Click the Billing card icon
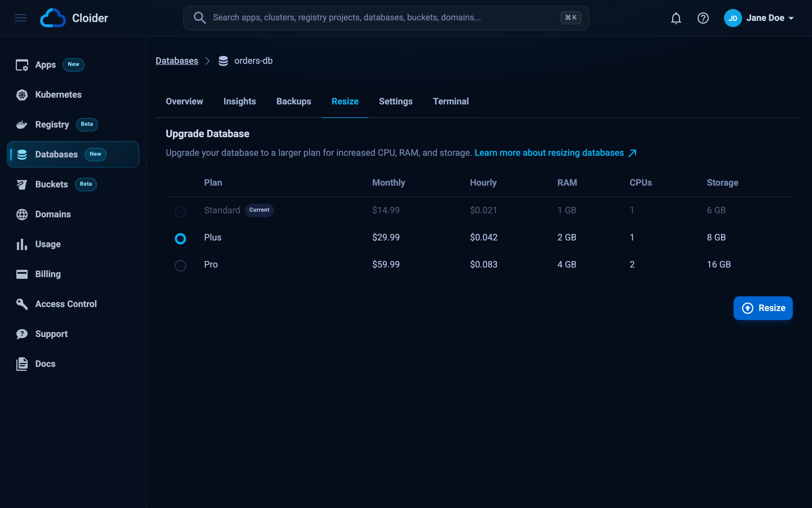The image size is (812, 508). (22, 274)
